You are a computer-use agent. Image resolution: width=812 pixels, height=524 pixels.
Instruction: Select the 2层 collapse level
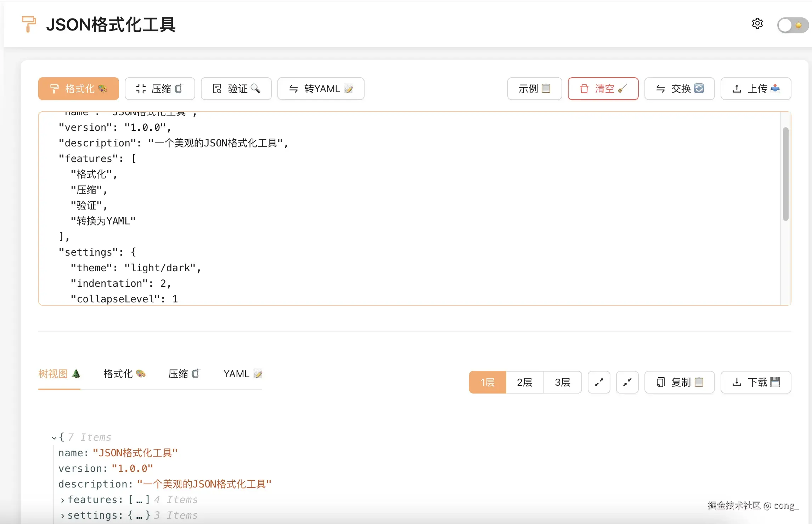(525, 382)
